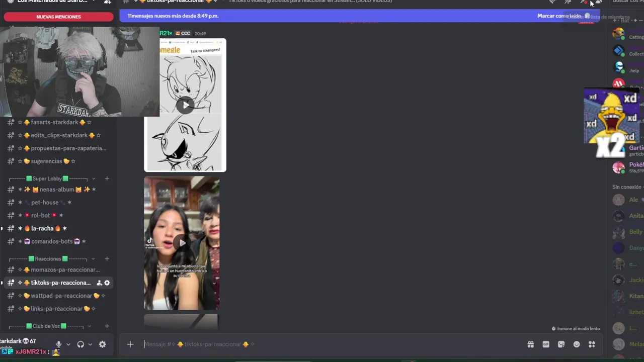Open the gift icon in message bar

click(530, 344)
